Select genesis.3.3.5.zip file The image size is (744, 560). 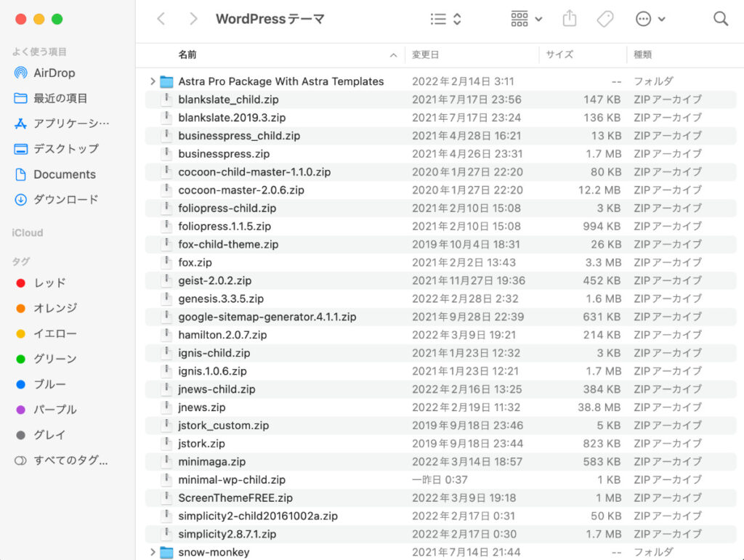441,299
